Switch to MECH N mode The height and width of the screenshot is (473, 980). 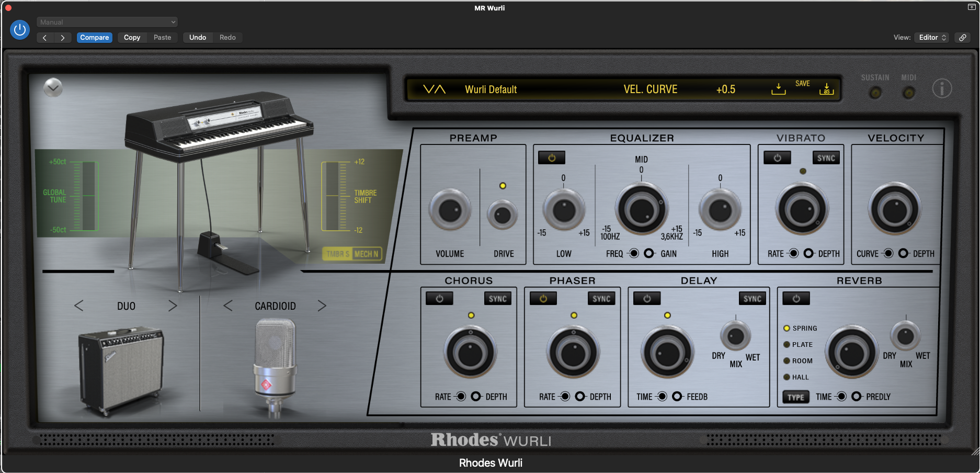pos(367,254)
